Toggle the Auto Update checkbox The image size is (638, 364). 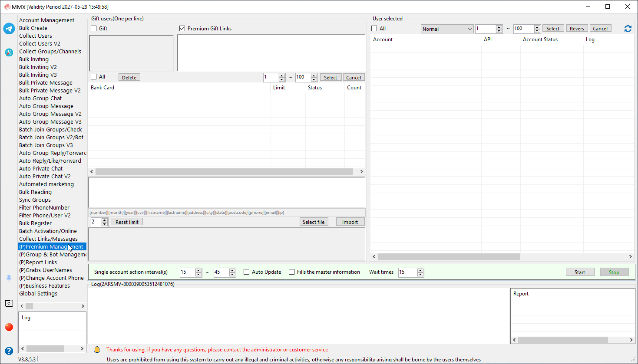pos(247,272)
